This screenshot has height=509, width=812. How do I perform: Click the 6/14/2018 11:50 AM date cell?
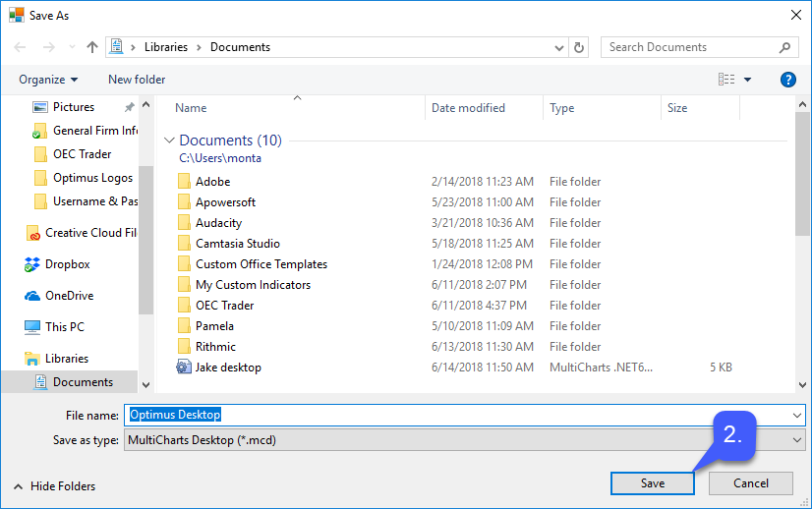tap(482, 368)
